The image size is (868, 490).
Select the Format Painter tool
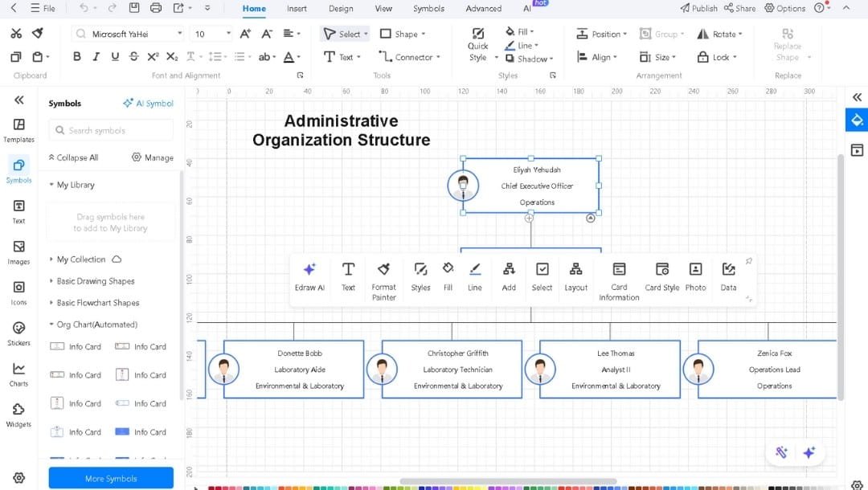(383, 277)
